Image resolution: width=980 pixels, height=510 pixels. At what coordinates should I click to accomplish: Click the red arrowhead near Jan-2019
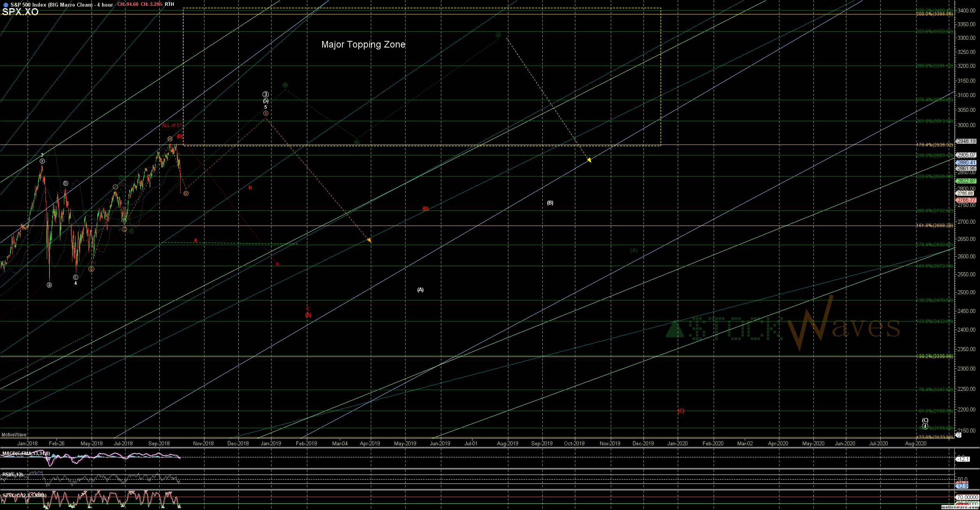[x=277, y=264]
